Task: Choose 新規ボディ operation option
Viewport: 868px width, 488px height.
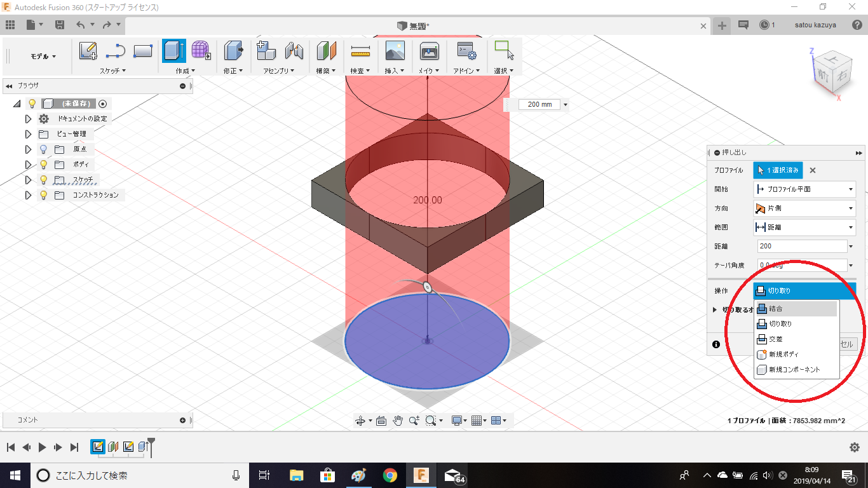Action: (x=797, y=355)
